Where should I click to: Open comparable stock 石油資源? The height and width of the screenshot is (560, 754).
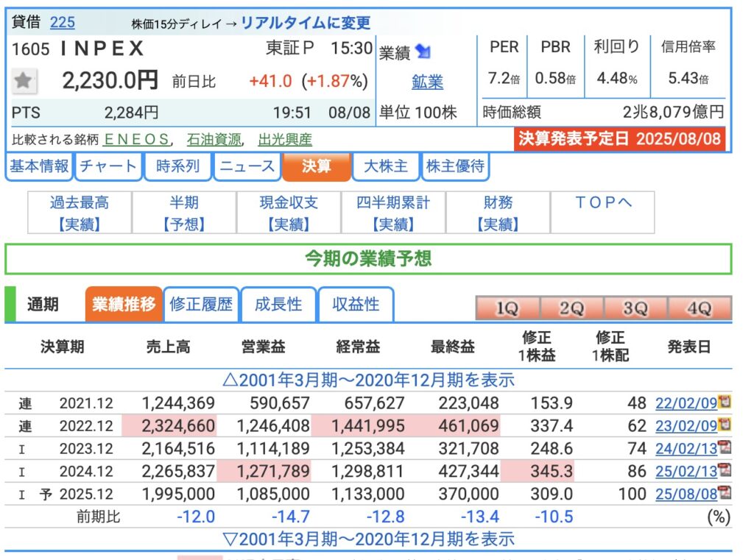[214, 139]
